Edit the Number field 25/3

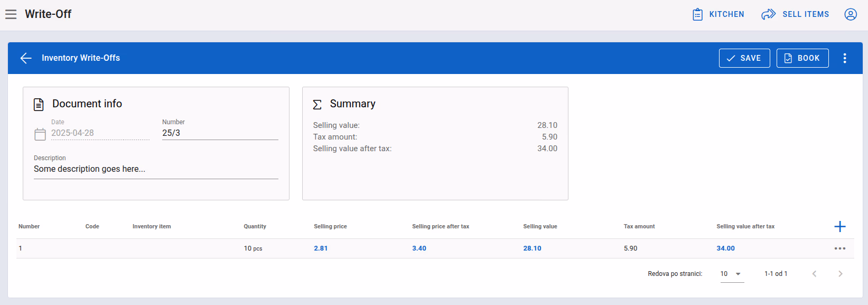tap(220, 133)
